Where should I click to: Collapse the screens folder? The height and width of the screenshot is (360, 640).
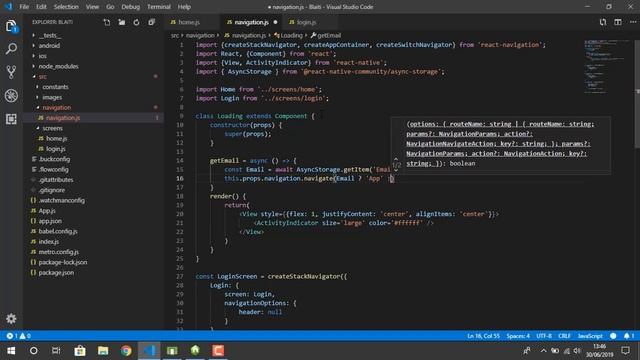[x=52, y=128]
